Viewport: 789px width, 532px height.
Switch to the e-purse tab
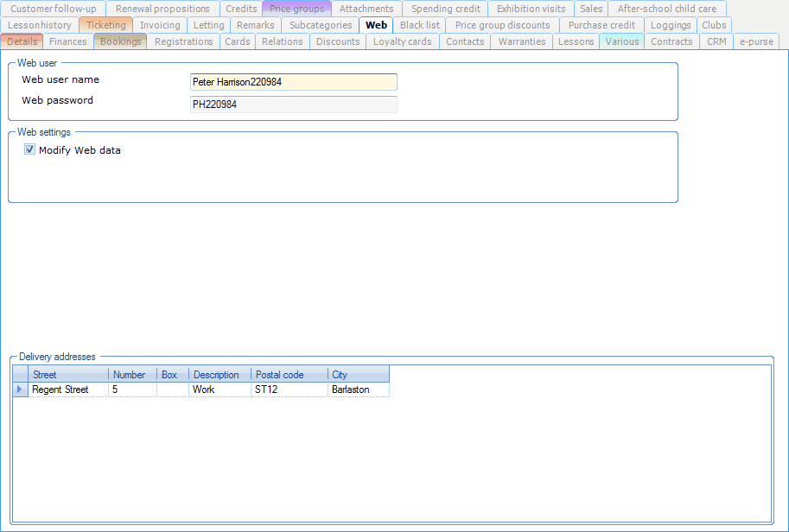(x=756, y=41)
